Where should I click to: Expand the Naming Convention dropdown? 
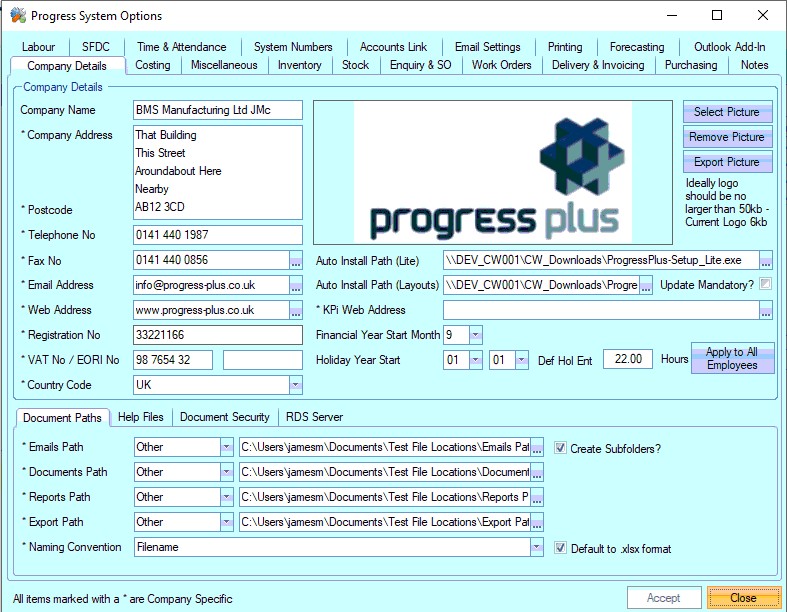tap(536, 548)
